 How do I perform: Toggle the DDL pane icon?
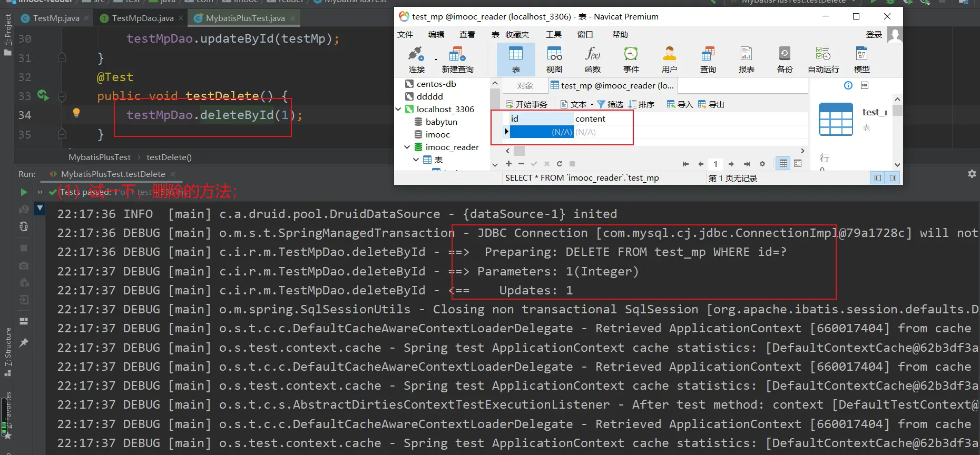point(865,85)
